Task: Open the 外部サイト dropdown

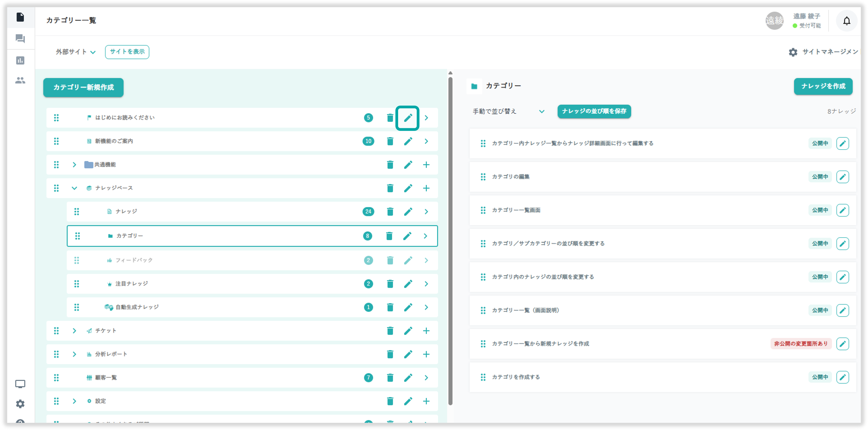Action: click(x=75, y=52)
